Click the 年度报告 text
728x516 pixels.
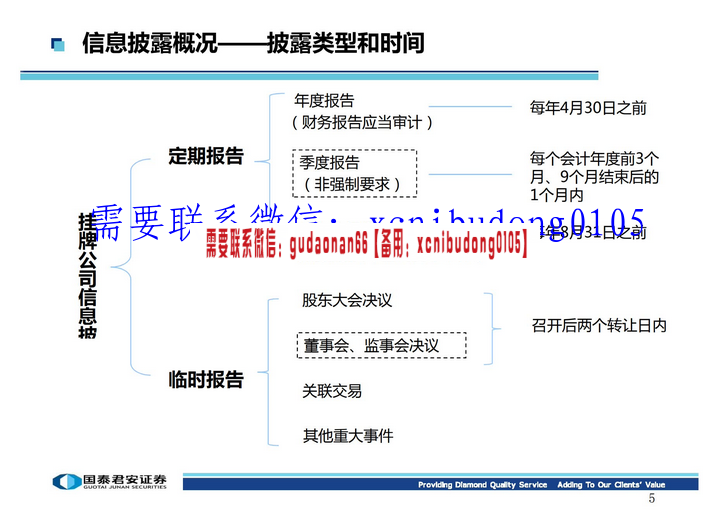(324, 100)
